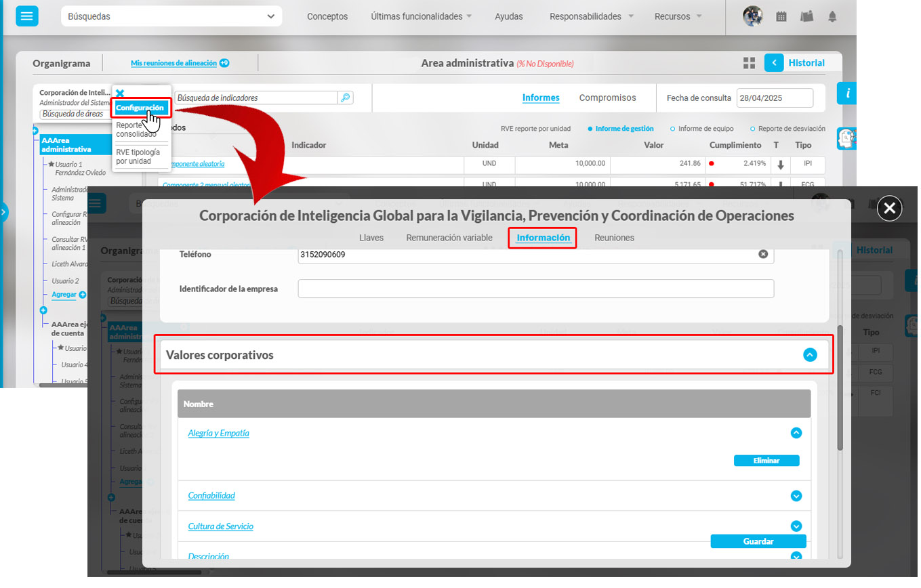
Task: Select Informe de equipo radio option
Action: coord(672,129)
